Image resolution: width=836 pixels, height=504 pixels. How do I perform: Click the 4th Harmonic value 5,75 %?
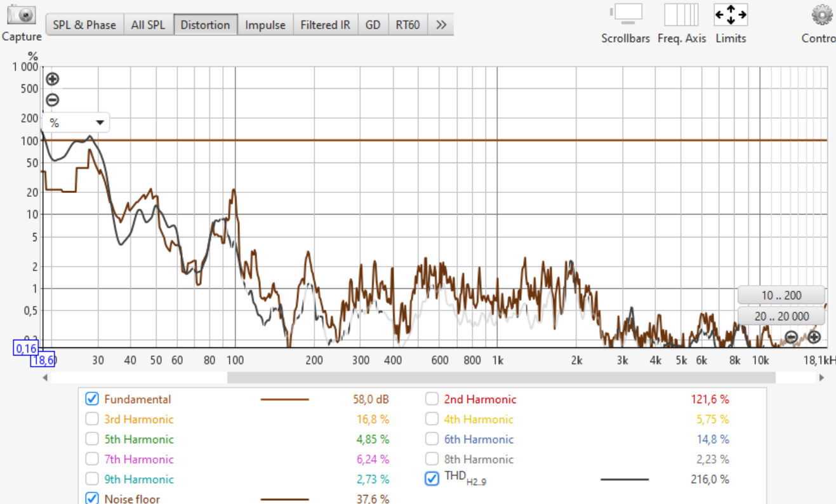[x=712, y=419]
